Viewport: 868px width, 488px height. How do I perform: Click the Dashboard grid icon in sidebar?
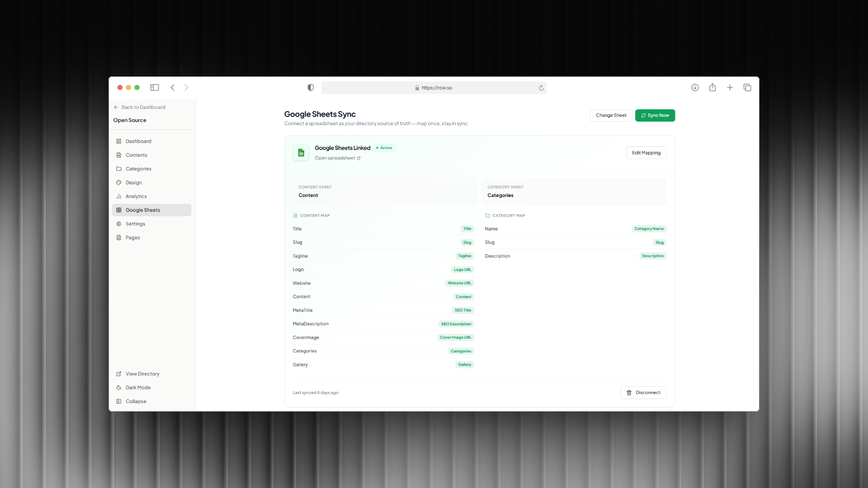(x=119, y=141)
